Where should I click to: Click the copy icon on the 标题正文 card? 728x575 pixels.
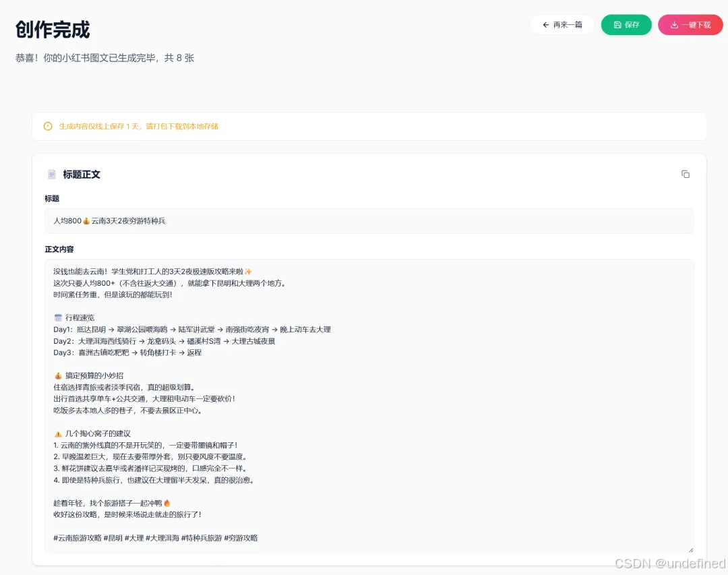(x=686, y=174)
